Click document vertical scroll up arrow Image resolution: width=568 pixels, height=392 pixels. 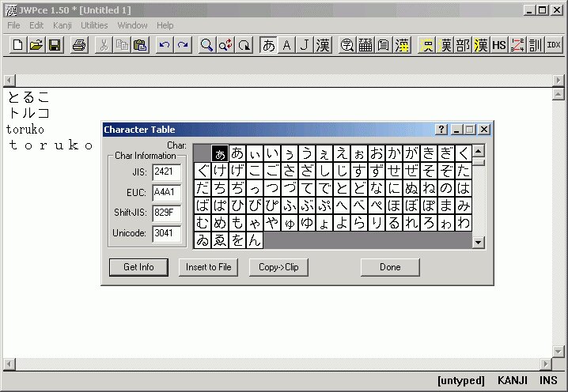tap(559, 95)
